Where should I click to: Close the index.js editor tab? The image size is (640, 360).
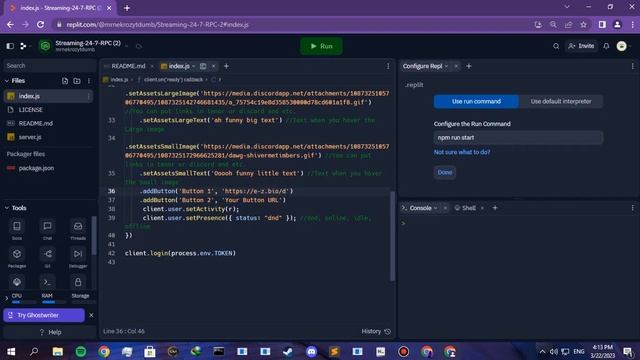click(213, 66)
